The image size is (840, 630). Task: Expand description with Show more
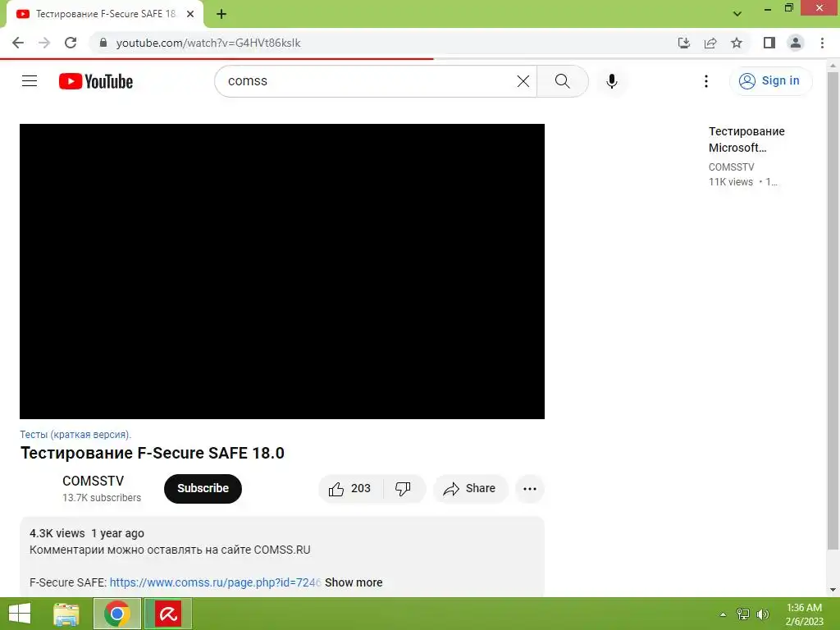(x=354, y=582)
